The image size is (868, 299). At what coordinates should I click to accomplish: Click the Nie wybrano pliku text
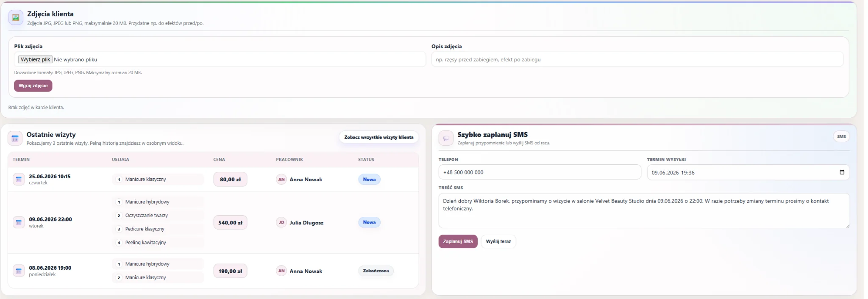pos(75,60)
